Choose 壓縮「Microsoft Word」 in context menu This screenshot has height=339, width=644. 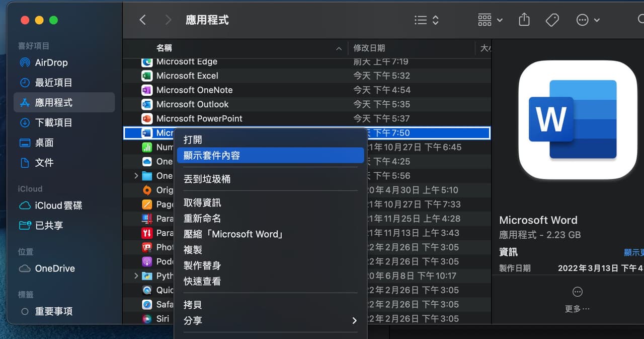click(270, 234)
